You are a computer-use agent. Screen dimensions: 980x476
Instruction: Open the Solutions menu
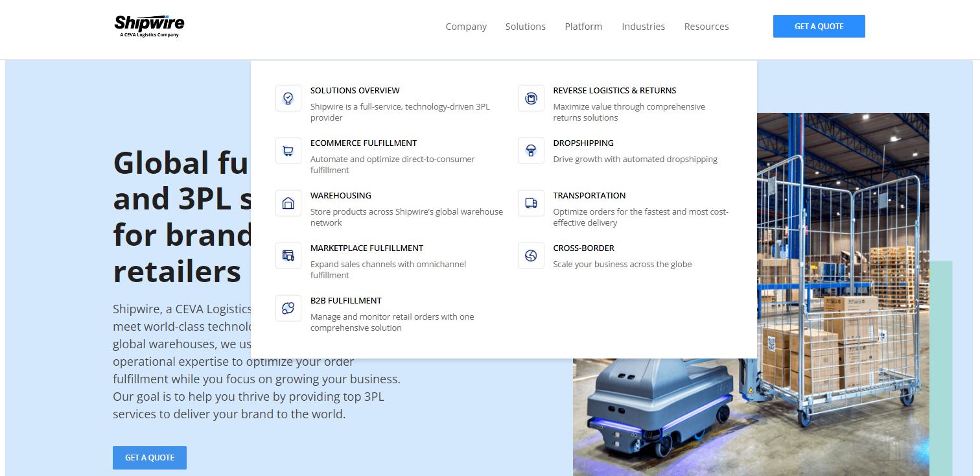click(526, 27)
